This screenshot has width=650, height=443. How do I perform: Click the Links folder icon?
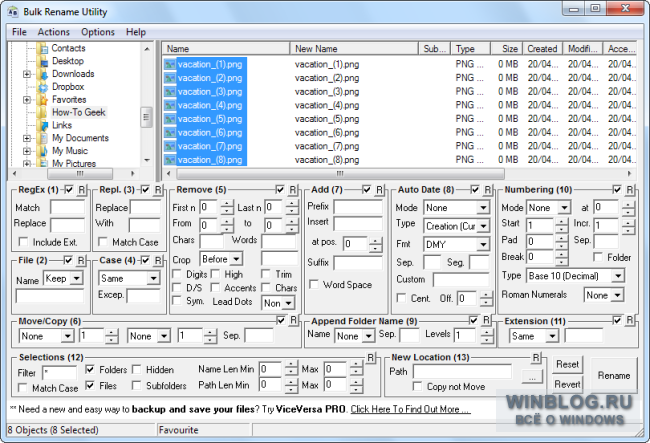click(42, 125)
